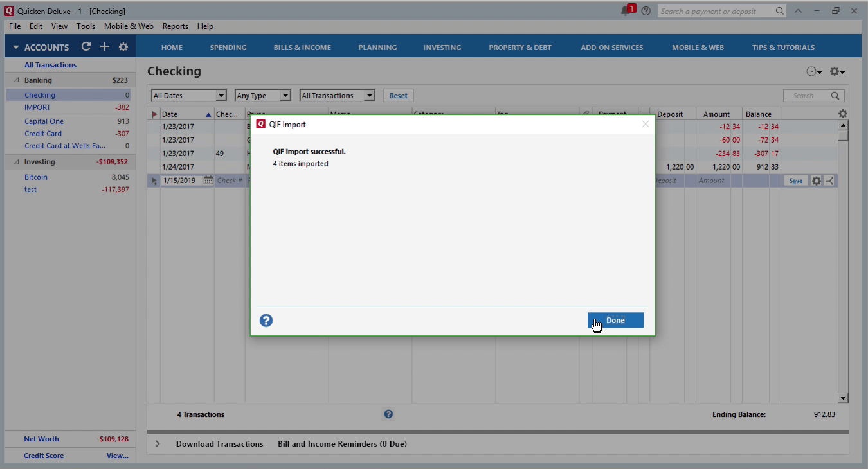
Task: Collapse the ACCOUNTS sidebar arrow
Action: tap(16, 48)
